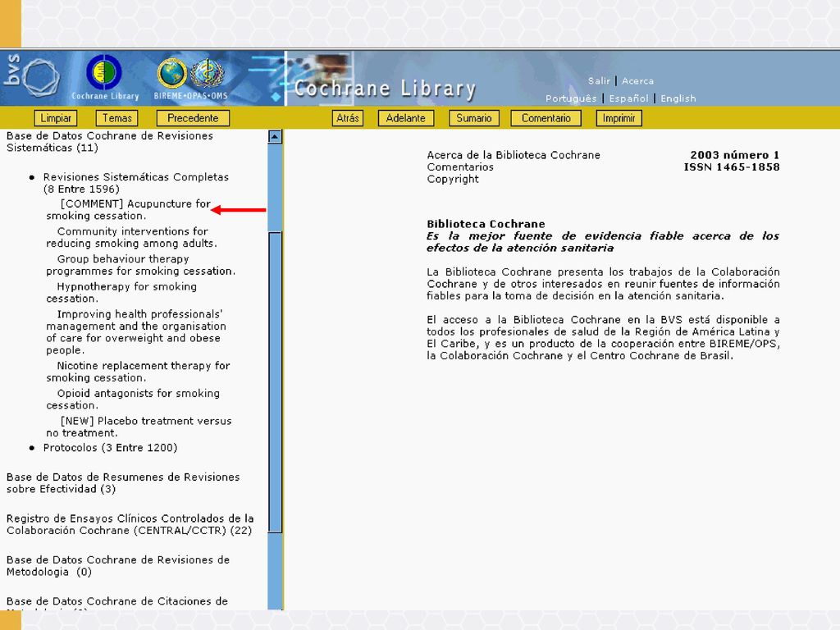Expand Protocolos (3 Entre 1200)
The image size is (840, 630).
tap(111, 448)
